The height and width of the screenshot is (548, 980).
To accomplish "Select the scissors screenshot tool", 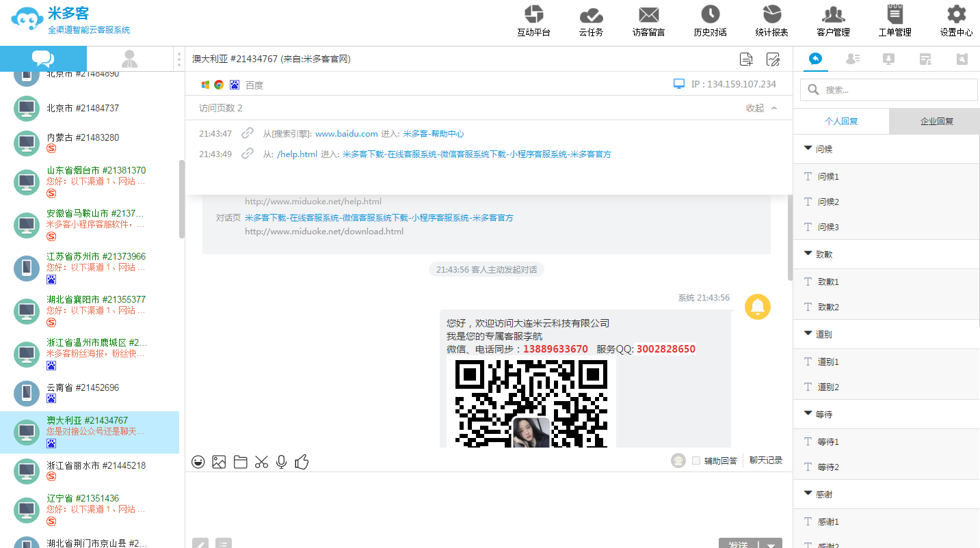I will 261,462.
